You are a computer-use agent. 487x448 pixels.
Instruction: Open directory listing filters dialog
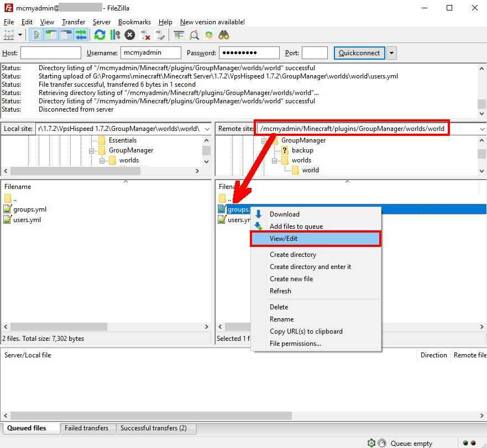[179, 35]
